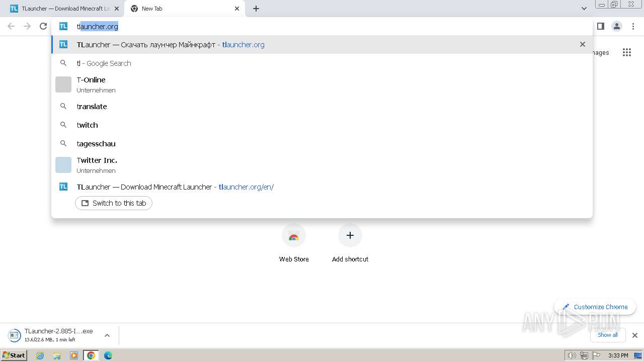Click the magnifier icon beside twitch
Image resolution: width=644 pixels, height=362 pixels.
[63, 125]
